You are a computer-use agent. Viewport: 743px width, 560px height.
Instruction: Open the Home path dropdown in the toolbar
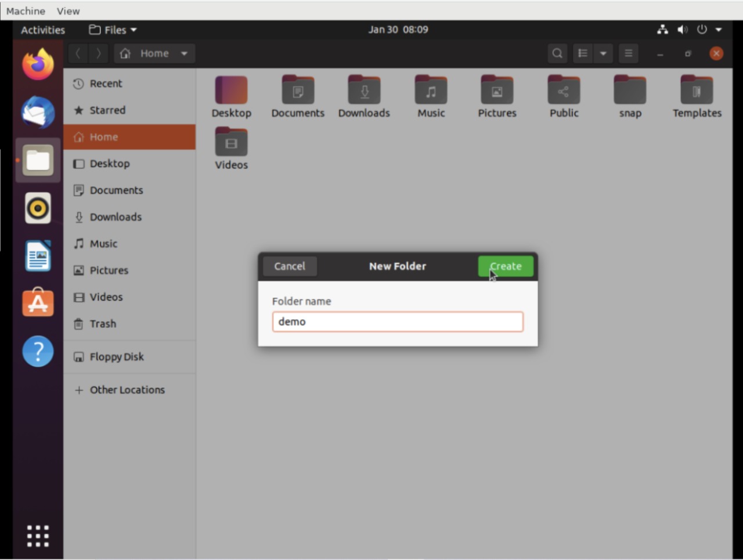(184, 53)
